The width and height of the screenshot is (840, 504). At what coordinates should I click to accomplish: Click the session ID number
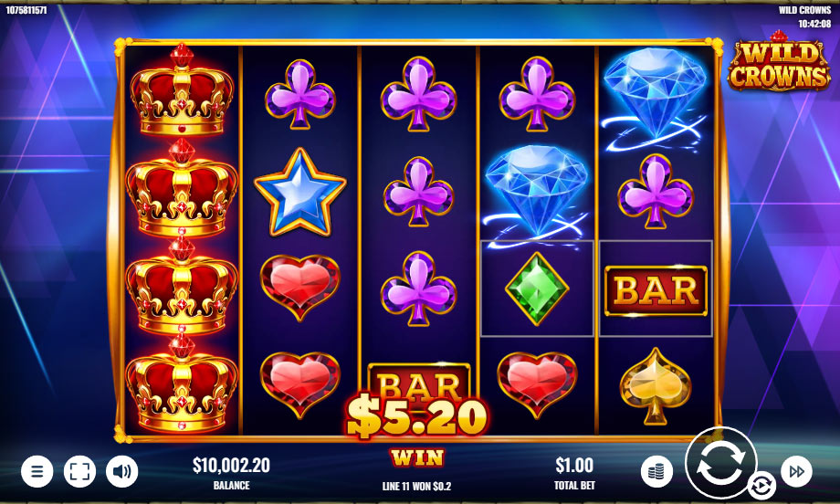(26, 10)
